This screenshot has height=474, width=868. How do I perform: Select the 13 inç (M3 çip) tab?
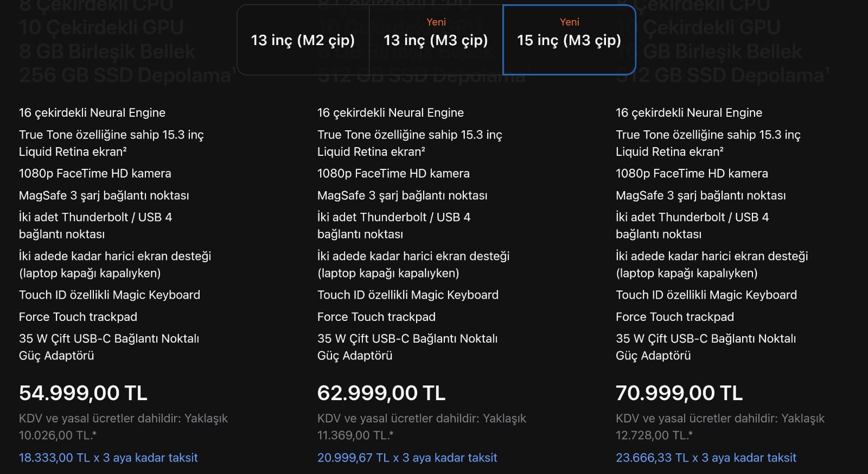436,40
